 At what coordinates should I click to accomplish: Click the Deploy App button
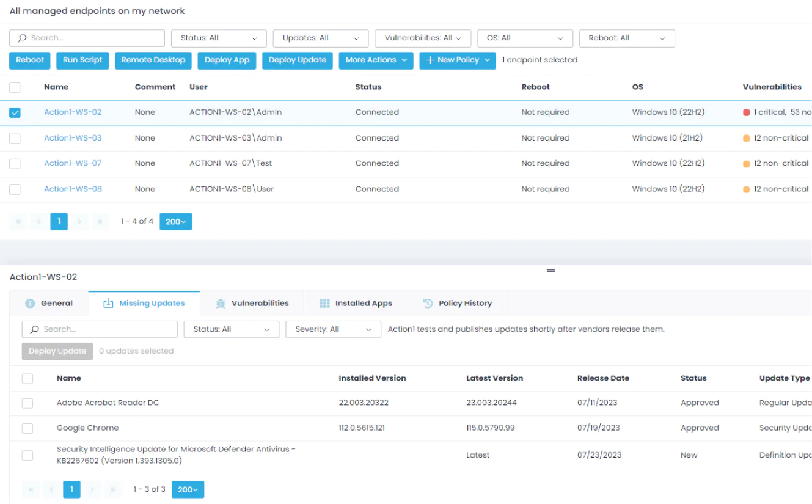coord(227,60)
